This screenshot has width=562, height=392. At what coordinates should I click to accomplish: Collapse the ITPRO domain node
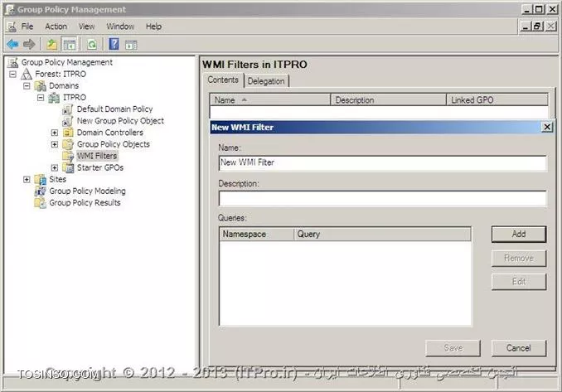coord(41,98)
